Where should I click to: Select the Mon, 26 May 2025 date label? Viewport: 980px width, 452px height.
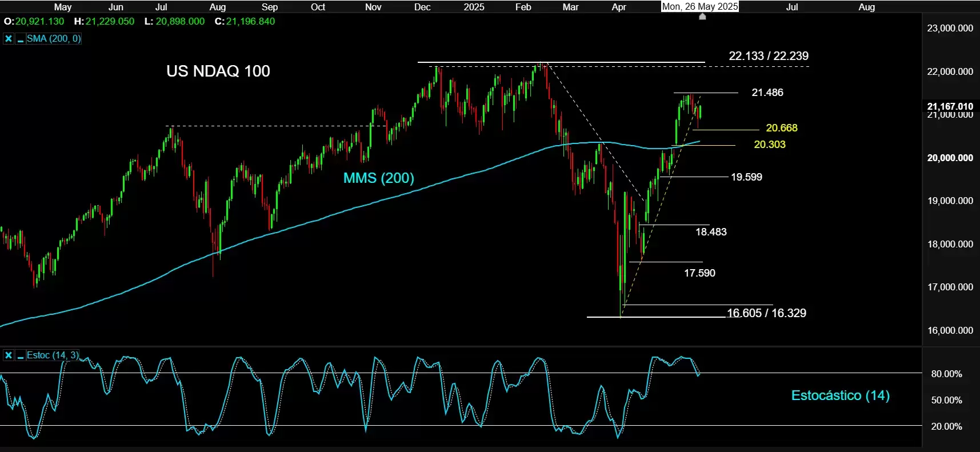[x=700, y=7]
